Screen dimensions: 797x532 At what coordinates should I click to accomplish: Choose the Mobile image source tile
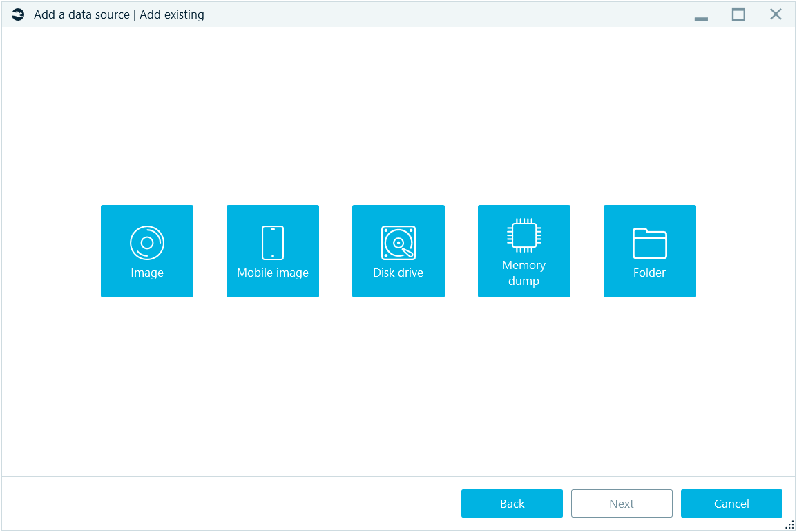[272, 250]
